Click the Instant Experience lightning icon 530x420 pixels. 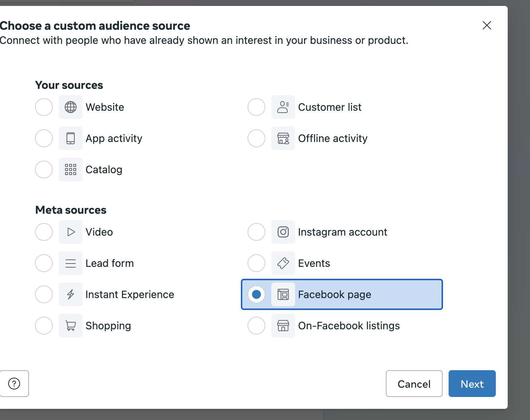click(x=71, y=294)
